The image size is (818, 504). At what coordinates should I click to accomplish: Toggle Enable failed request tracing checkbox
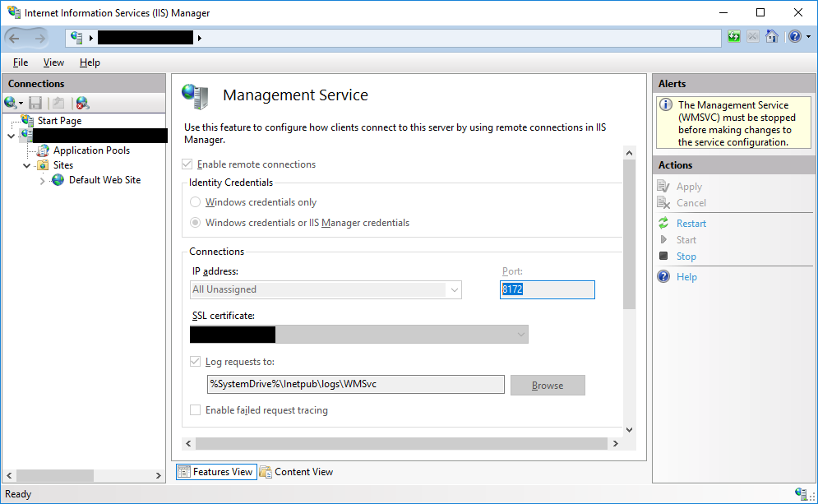tap(195, 410)
